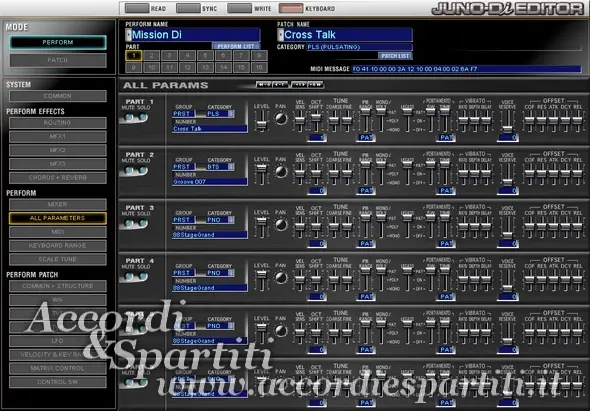Image resolution: width=590 pixels, height=411 pixels.
Task: Open the CHORUS + REVERB page
Action: [x=58, y=178]
